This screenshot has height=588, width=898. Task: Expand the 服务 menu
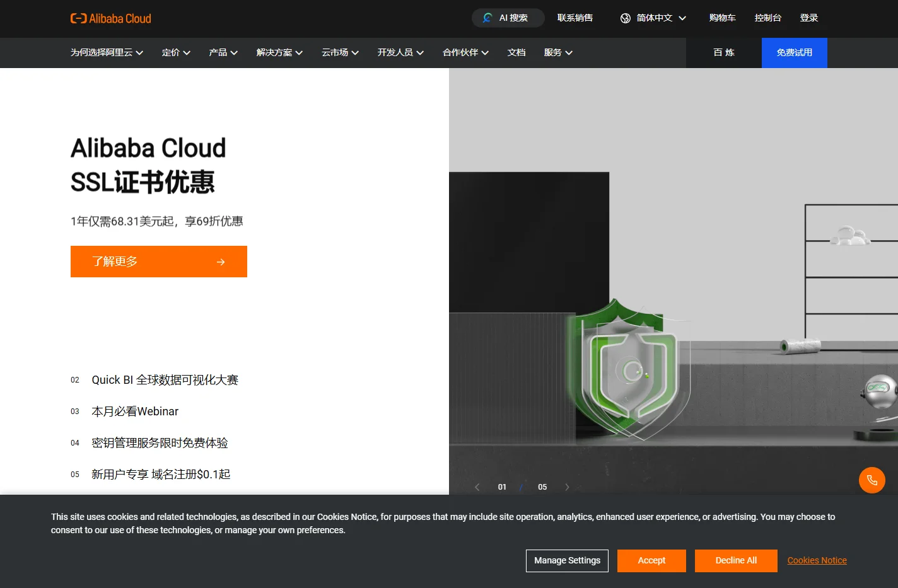558,53
